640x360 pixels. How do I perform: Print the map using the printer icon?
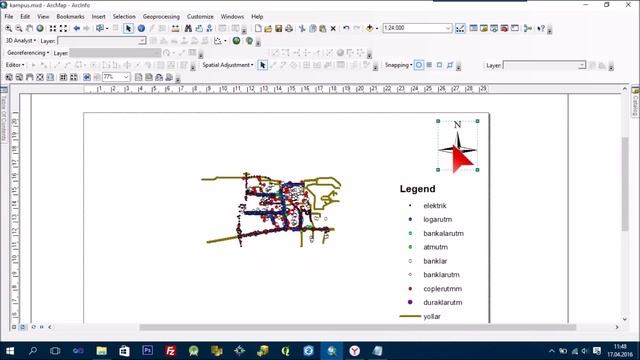(x=289, y=29)
